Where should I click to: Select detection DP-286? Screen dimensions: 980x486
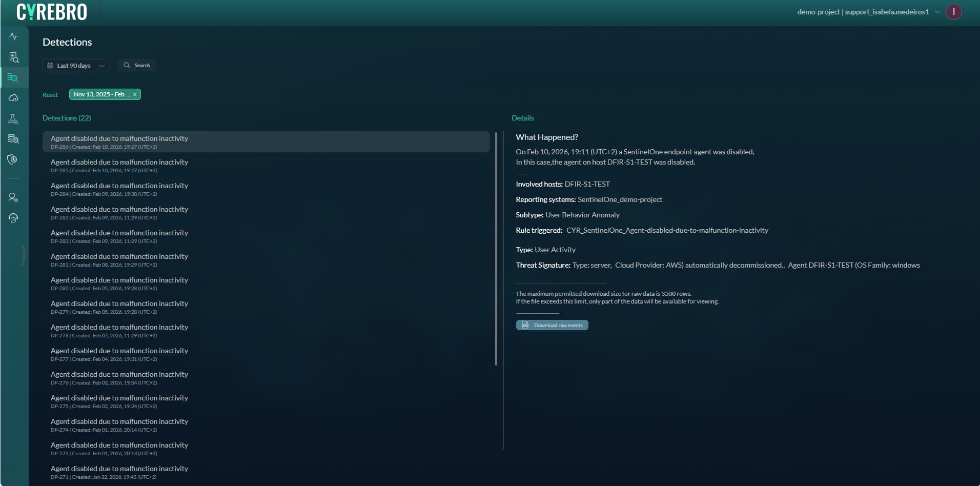[x=266, y=142]
